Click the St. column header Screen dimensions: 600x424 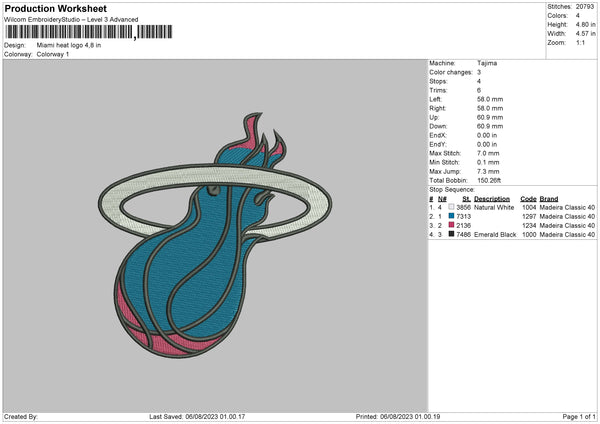[466, 198]
